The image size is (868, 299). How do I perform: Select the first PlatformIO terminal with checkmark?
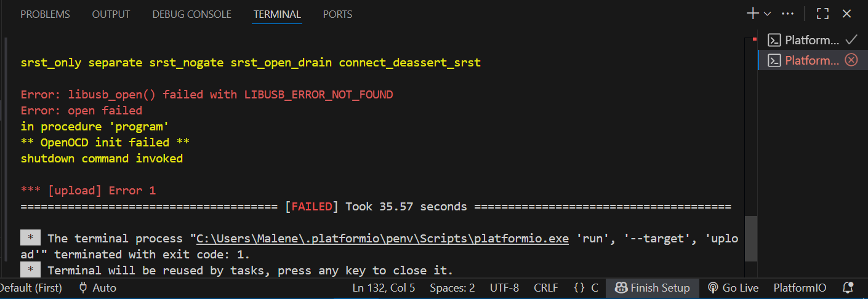(812, 40)
